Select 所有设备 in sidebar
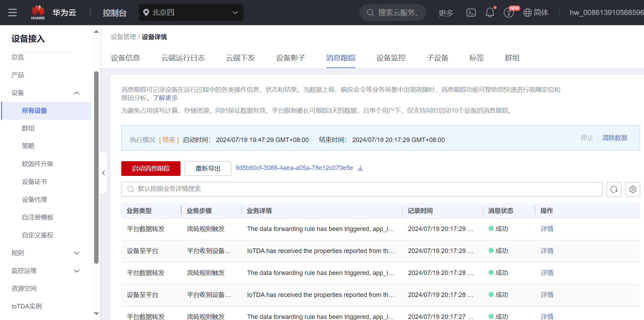This screenshot has width=644, height=320. tap(46, 111)
